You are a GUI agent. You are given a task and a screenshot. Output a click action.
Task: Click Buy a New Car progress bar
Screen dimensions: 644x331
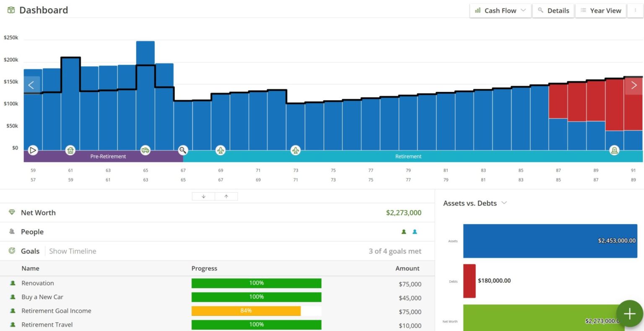coord(257,297)
